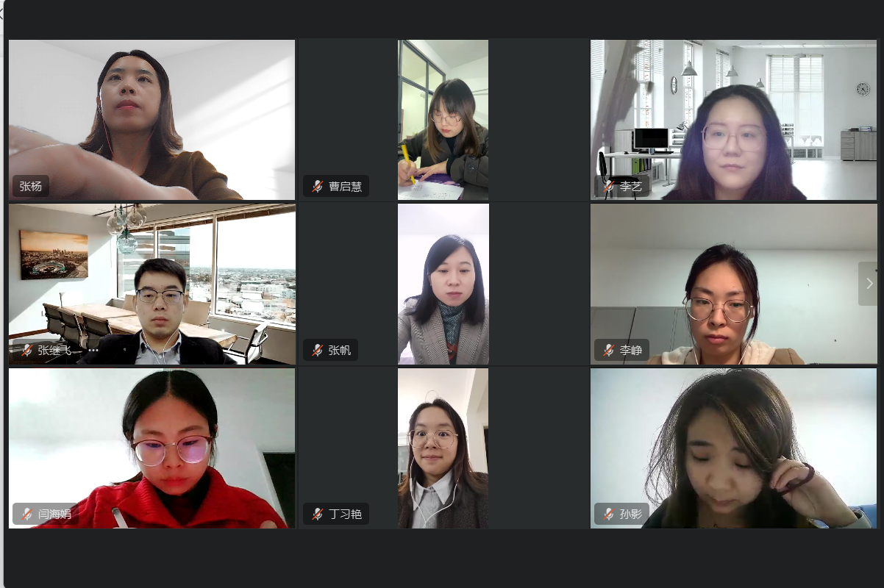Select 闫海娟's video tile in red sweater

pos(152,448)
